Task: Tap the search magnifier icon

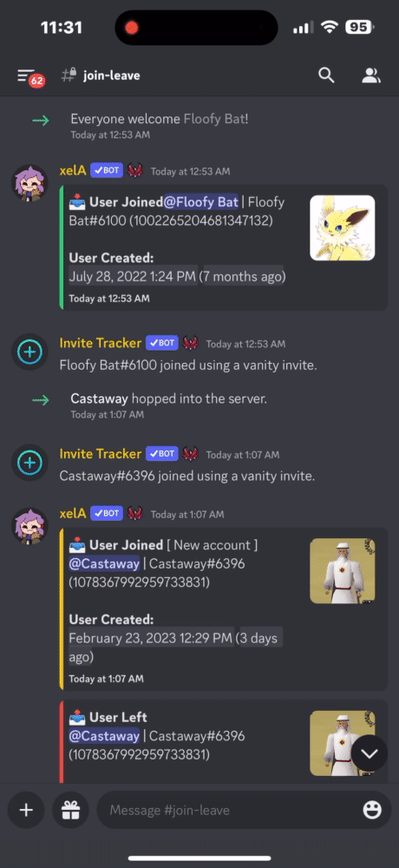Action: 326,76
